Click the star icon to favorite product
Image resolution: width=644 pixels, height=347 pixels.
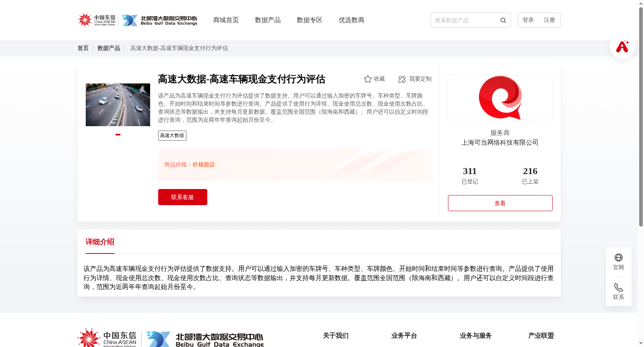(367, 79)
